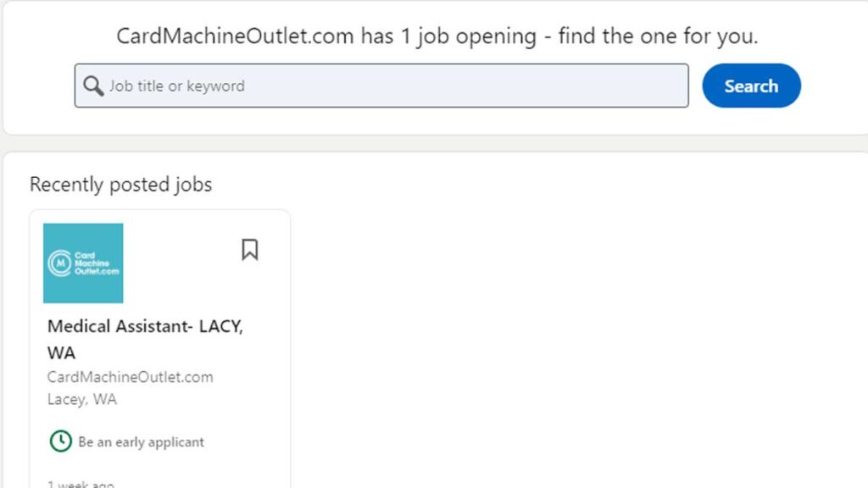Click the '1 week ago' posting time
This screenshot has width=868, height=488.
click(81, 484)
